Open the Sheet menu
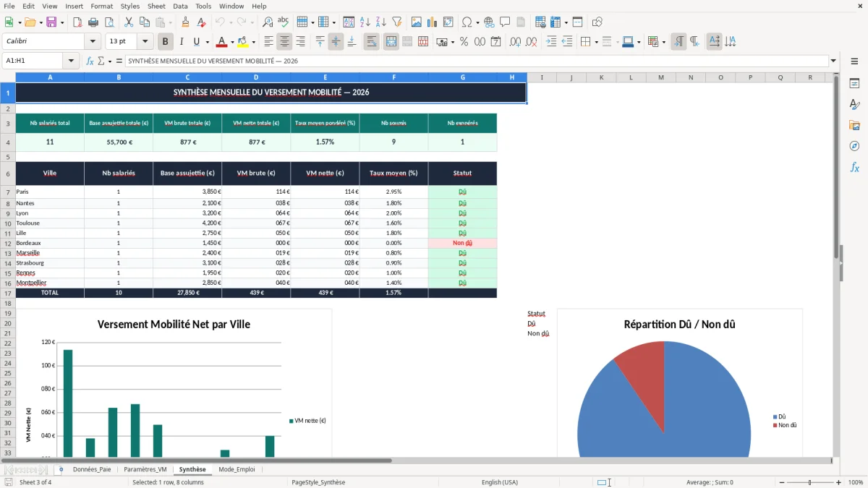 [x=156, y=6]
